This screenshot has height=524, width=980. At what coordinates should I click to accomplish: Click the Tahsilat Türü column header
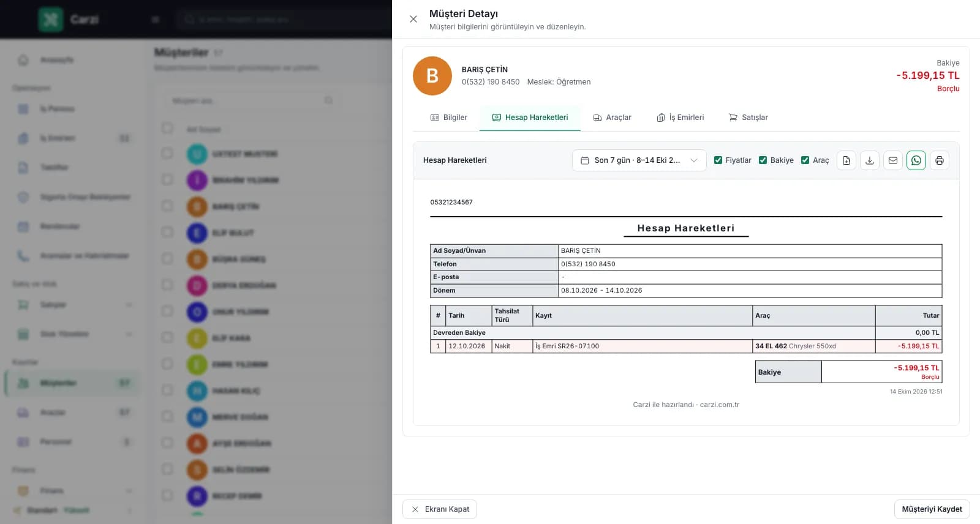coord(512,315)
